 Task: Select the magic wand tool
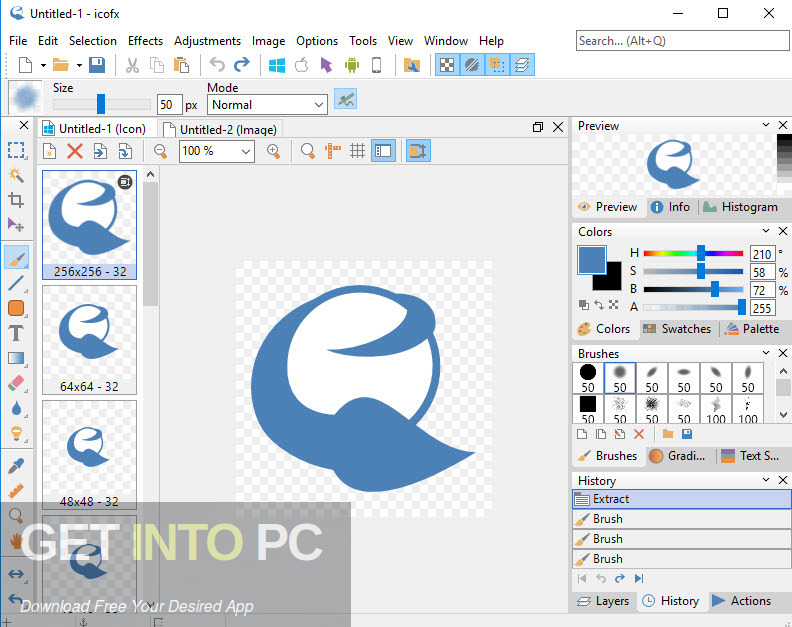(x=16, y=175)
